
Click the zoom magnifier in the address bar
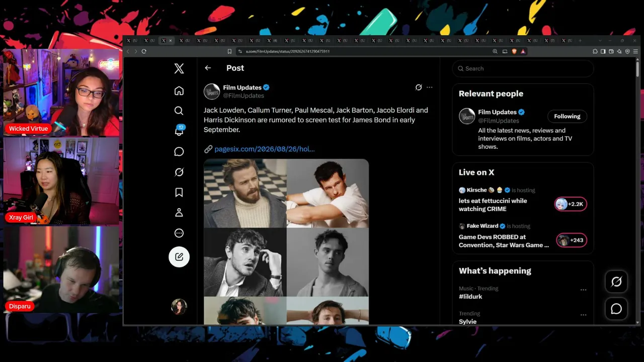coord(496,51)
